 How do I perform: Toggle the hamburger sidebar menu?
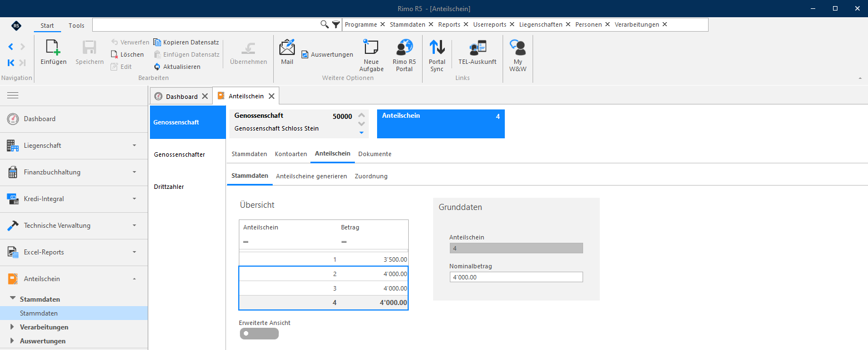(13, 96)
